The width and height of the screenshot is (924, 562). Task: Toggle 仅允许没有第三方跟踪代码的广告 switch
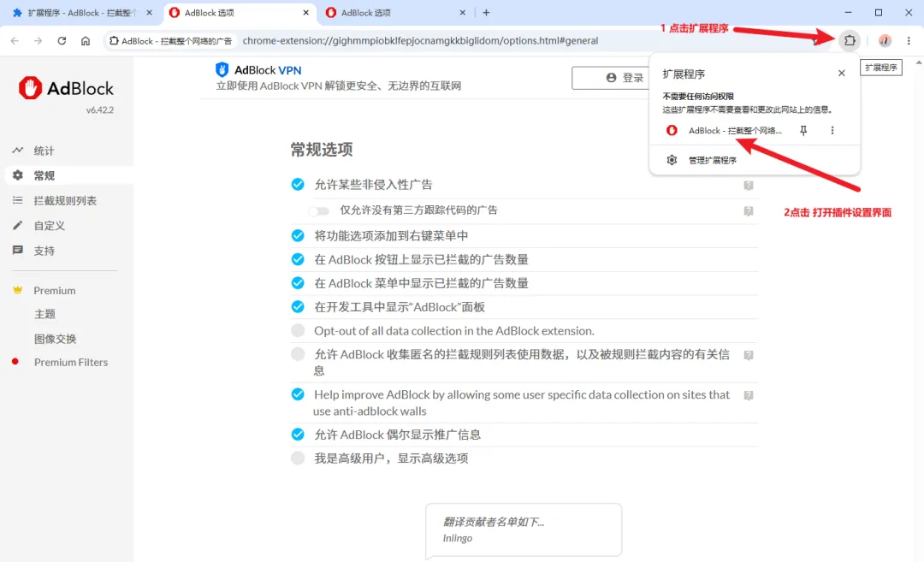(x=319, y=211)
